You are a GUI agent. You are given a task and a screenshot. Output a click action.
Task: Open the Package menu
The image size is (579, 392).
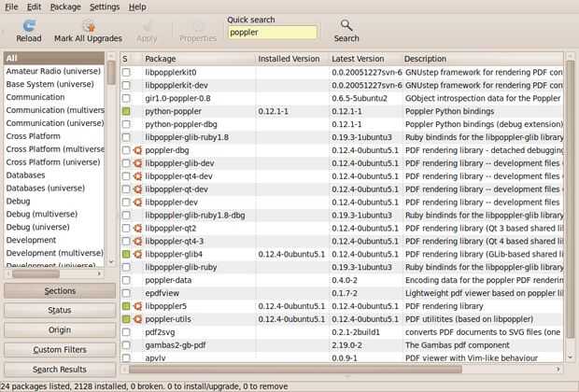pyautogui.click(x=65, y=7)
